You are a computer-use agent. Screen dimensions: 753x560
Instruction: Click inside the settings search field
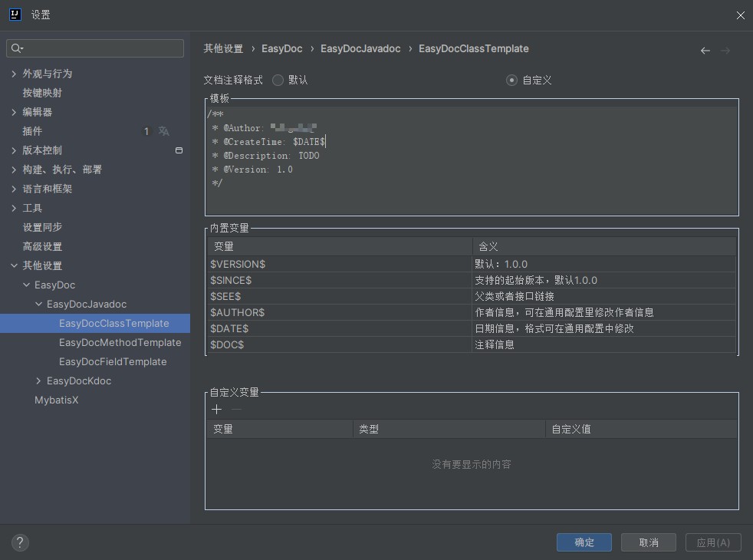click(94, 48)
